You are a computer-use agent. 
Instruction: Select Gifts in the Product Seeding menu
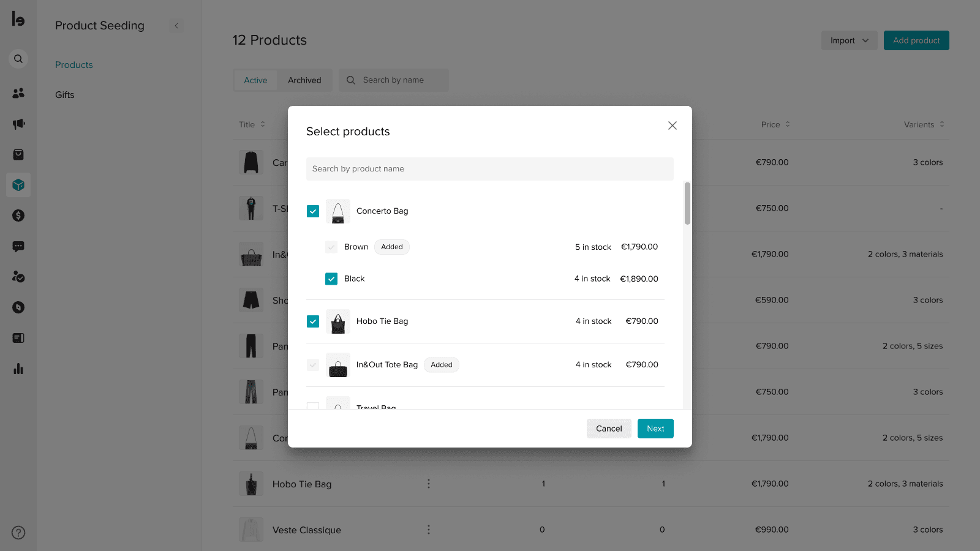(x=64, y=94)
